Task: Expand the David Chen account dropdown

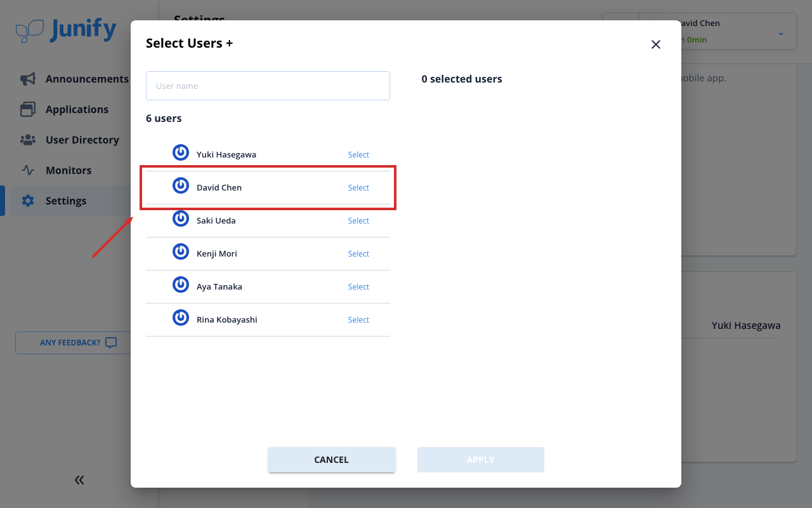Action: (781, 34)
